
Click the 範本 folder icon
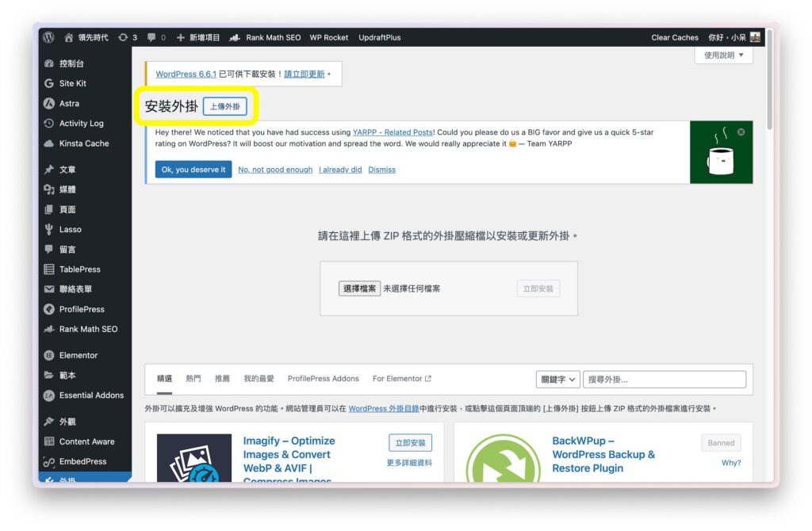click(49, 375)
